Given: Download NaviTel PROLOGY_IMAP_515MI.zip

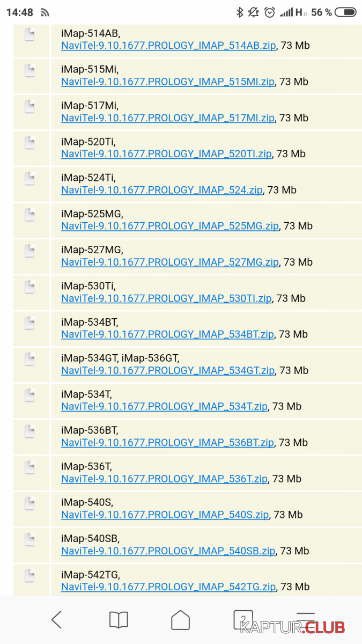Looking at the screenshot, I should coord(167,82).
